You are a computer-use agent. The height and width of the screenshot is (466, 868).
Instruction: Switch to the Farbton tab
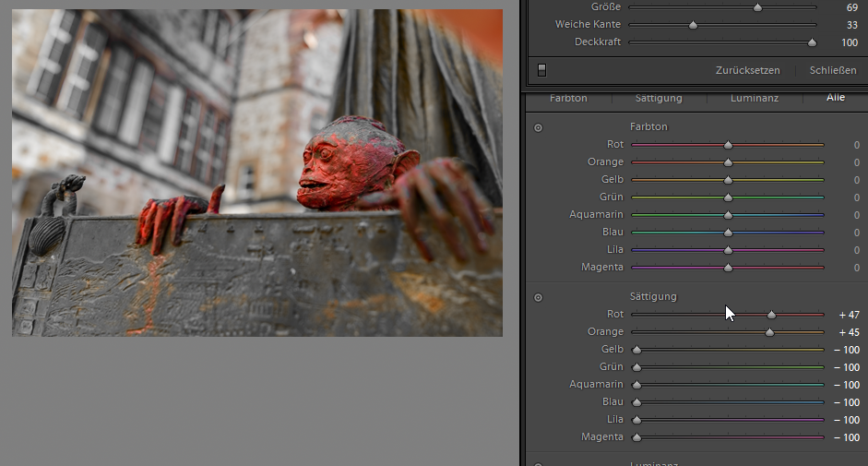[567, 98]
